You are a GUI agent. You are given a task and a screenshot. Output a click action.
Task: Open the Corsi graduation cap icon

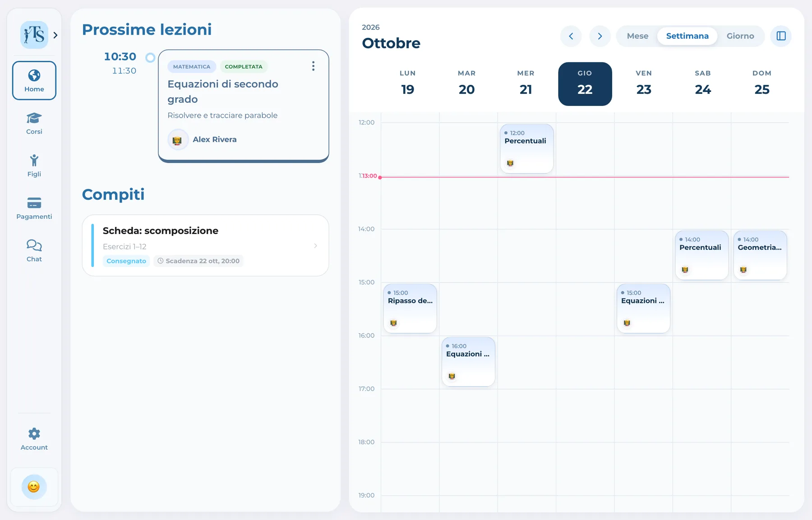click(x=34, y=118)
